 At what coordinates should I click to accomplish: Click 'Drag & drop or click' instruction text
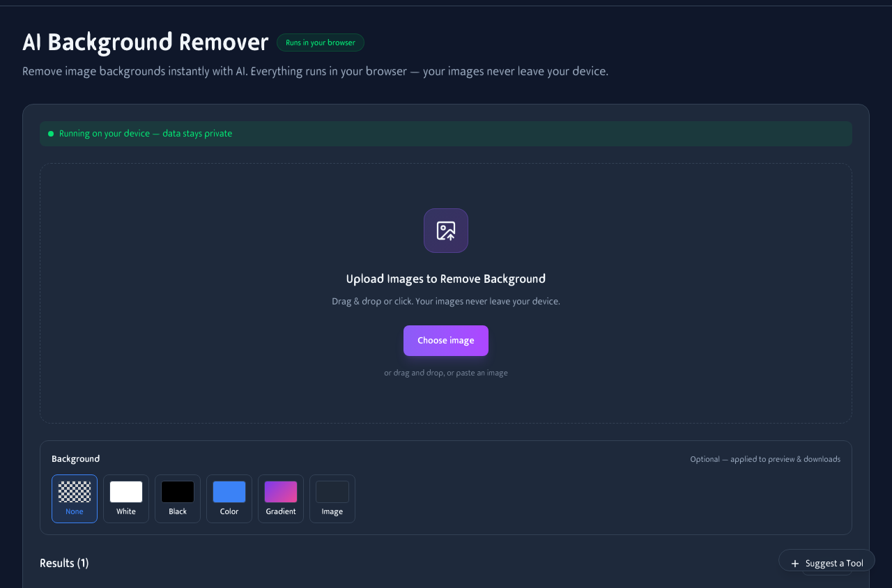(446, 302)
